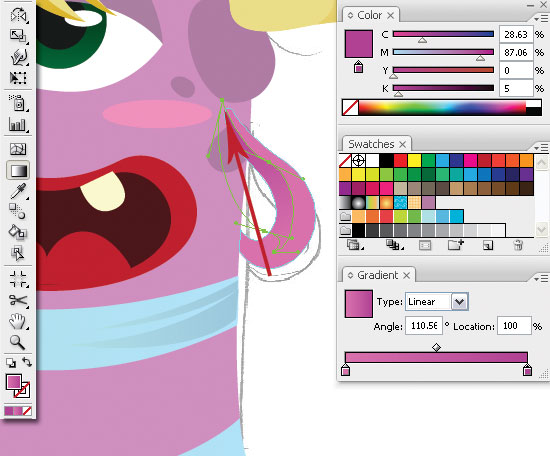Swap fill and stroke colors

[x=27, y=362]
